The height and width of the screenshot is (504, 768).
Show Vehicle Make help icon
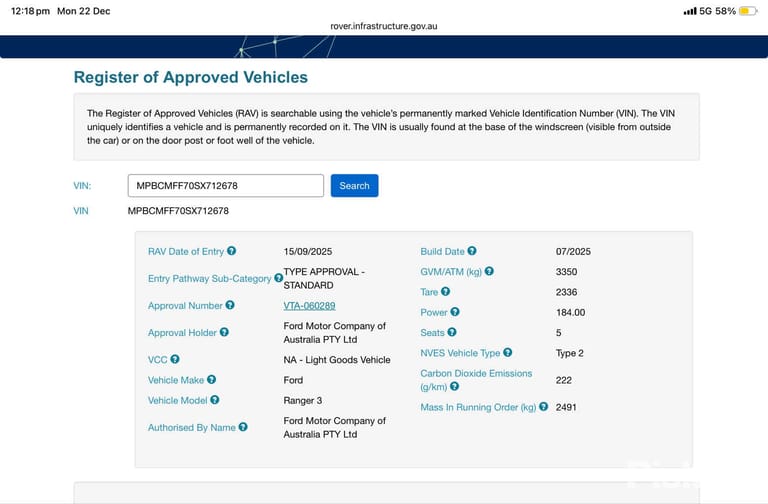[x=211, y=380]
